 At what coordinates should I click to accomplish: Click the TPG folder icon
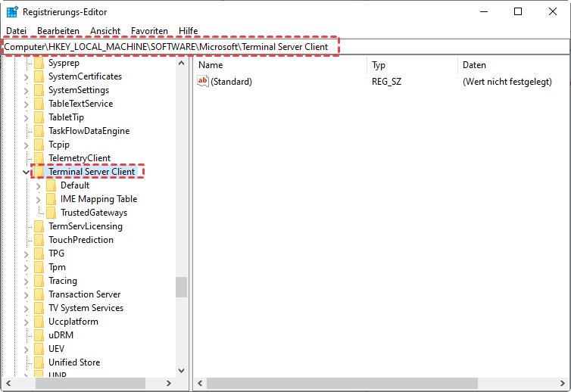39,254
